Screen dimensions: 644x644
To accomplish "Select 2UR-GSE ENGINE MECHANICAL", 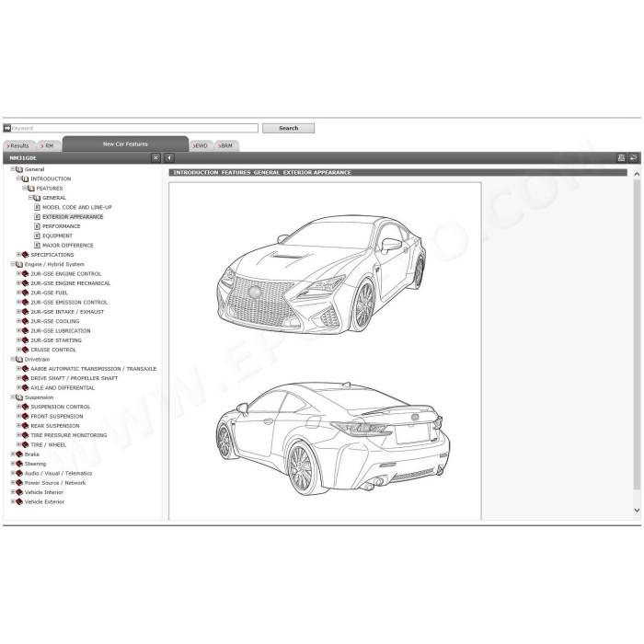I will coord(70,283).
